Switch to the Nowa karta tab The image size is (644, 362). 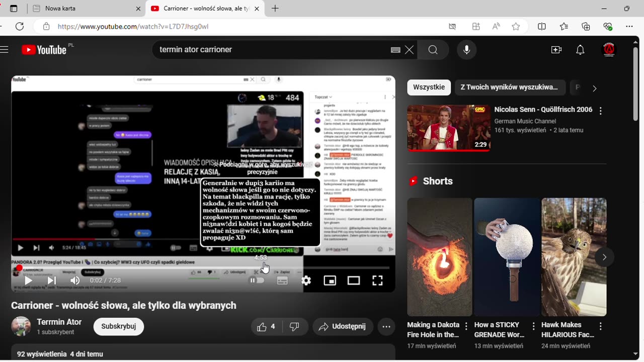86,9
